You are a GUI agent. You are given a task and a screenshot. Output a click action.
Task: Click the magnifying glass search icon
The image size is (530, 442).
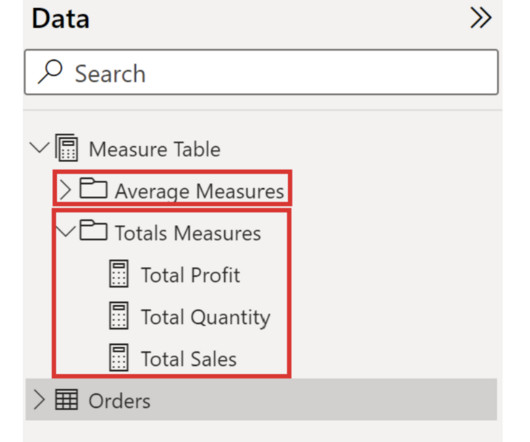(50, 72)
